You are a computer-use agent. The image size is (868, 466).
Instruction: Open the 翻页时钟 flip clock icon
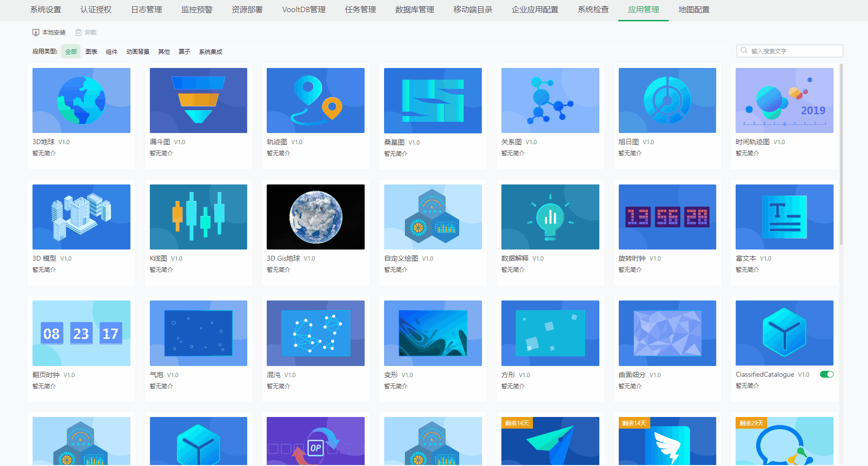[81, 333]
